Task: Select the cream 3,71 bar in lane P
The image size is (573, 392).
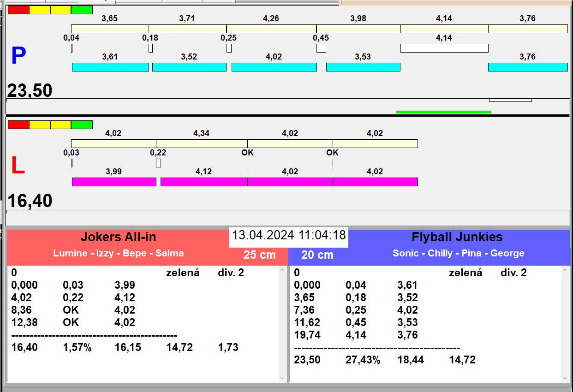Action: [187, 29]
